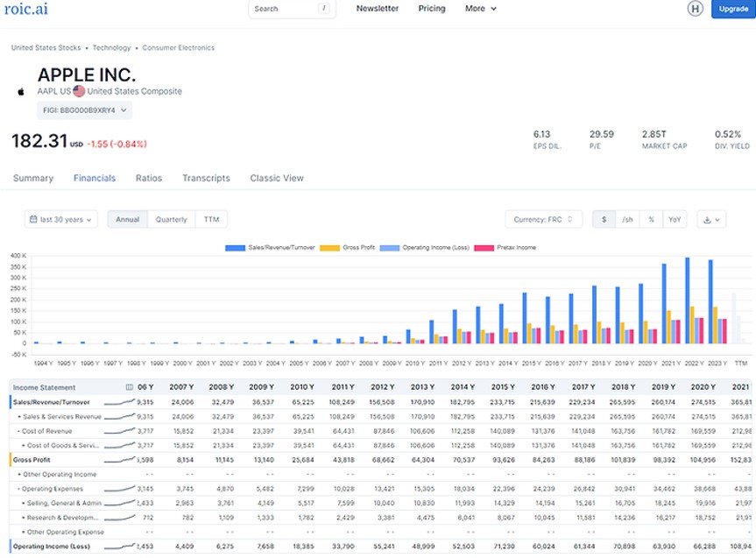The width and height of the screenshot is (756, 558).
Task: Click the Selling, General & Admin row label
Action: tap(64, 503)
